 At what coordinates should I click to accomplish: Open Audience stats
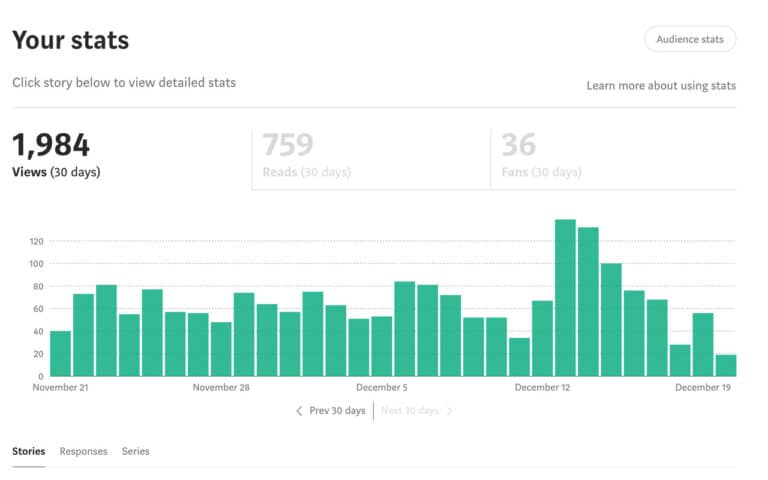690,40
